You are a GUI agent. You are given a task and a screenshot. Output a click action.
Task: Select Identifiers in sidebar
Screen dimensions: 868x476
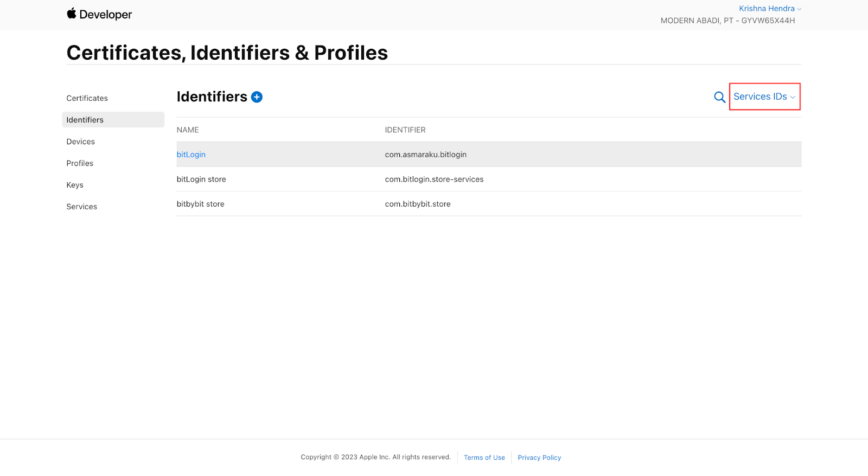pos(113,120)
